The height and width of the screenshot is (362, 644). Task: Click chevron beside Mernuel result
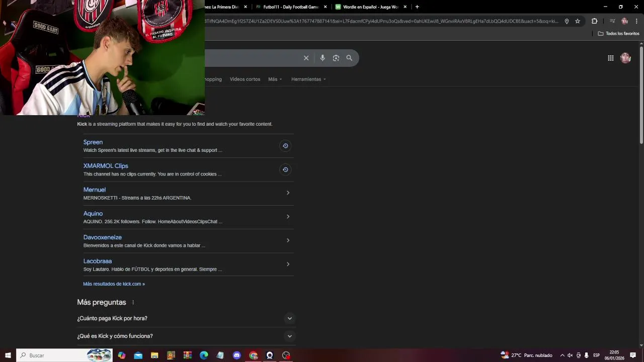pos(288,193)
